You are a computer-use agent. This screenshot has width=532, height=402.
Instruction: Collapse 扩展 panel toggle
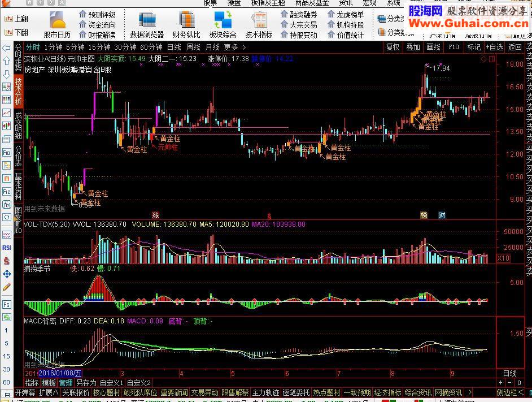48,392
